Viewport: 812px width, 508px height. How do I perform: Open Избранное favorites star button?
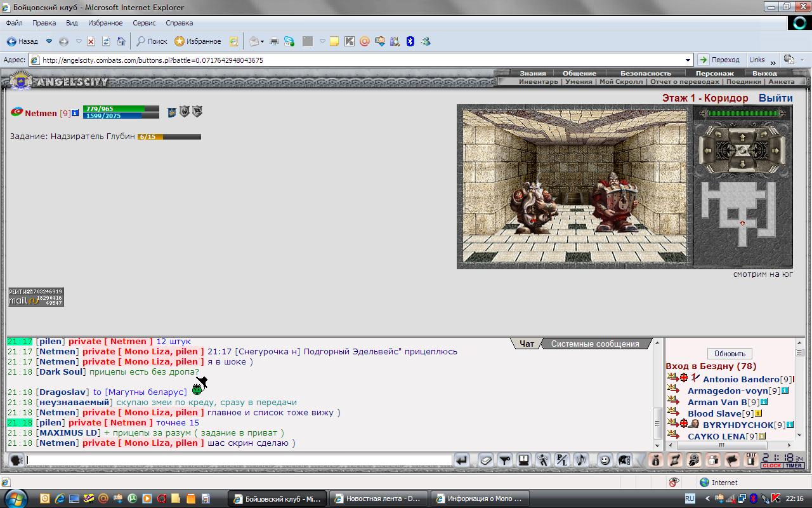pyautogui.click(x=198, y=41)
